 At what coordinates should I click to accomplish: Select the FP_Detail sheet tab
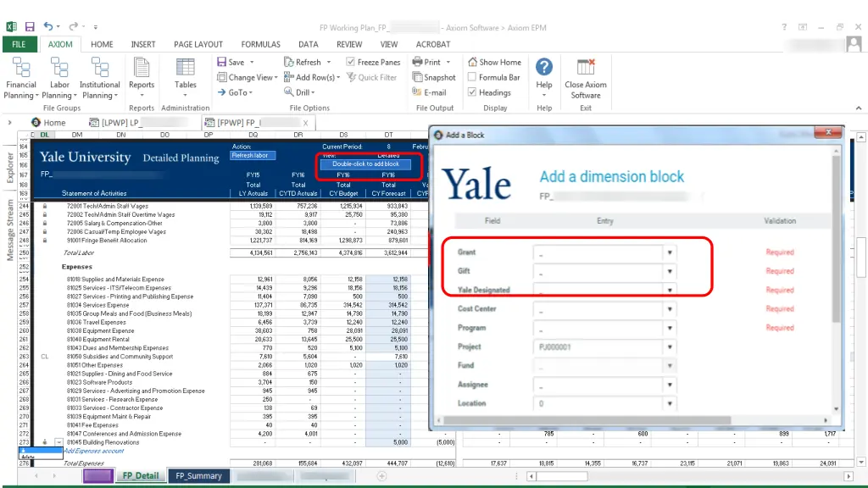(x=141, y=476)
